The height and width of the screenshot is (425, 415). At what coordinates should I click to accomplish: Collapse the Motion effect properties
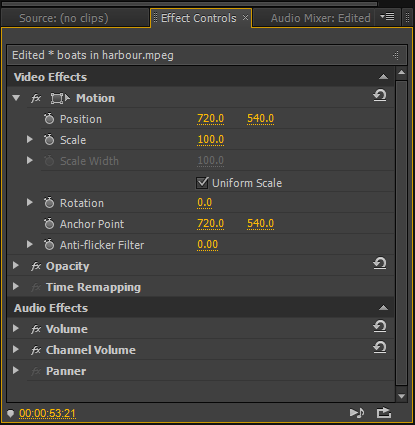(x=16, y=98)
